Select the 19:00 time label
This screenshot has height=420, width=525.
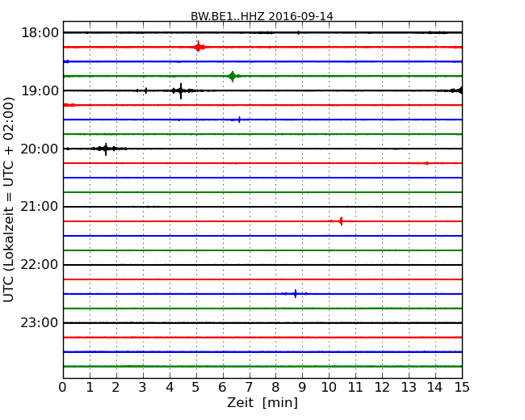40,90
